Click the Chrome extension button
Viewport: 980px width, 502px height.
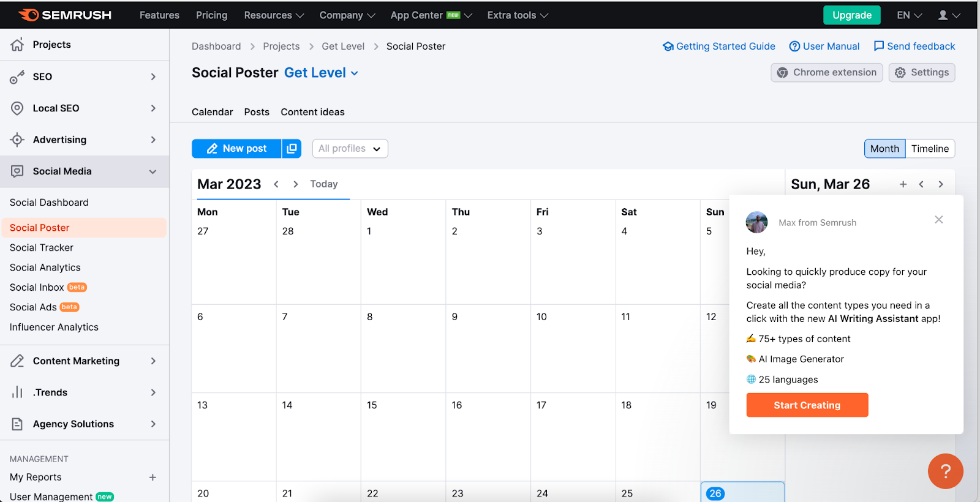827,72
